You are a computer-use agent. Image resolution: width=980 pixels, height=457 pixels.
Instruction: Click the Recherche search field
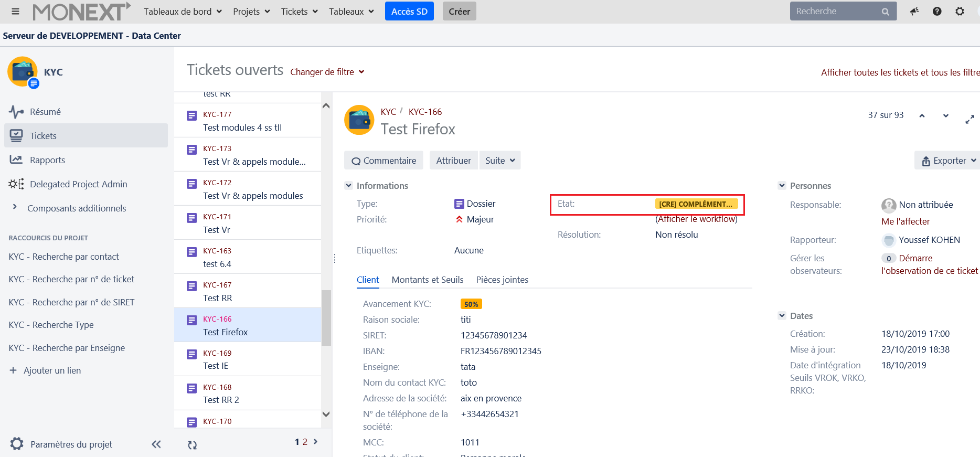tap(835, 12)
